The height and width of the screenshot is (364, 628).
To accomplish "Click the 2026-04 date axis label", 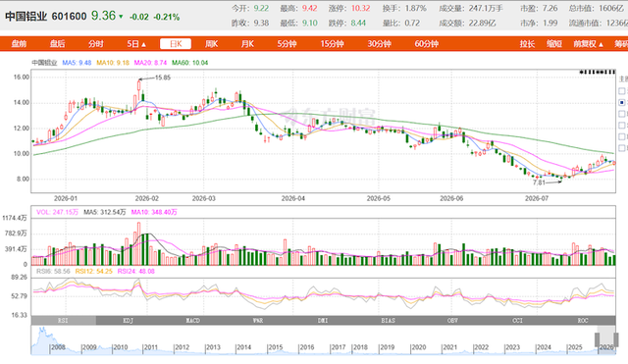I will click(x=293, y=198).
